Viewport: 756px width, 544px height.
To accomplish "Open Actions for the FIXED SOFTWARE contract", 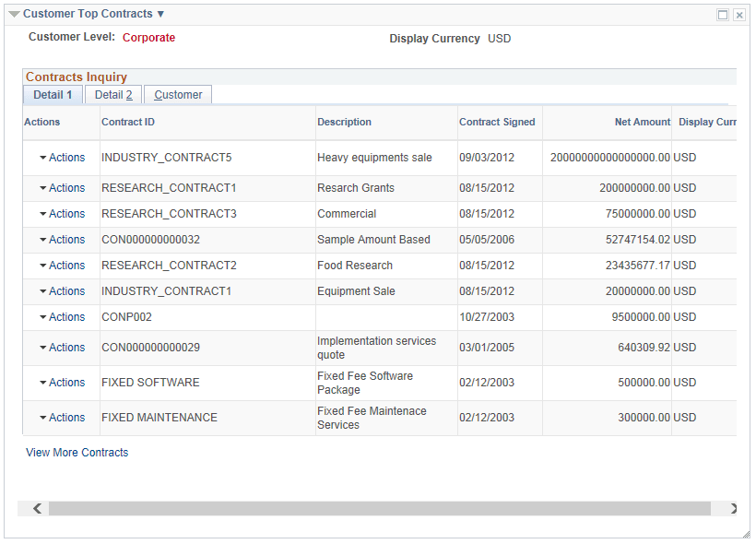I will (60, 382).
